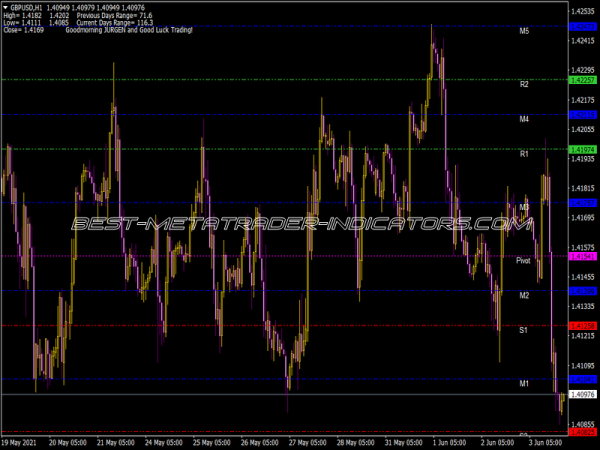This screenshot has height=450, width=600.
Task: Click the 1.42535 price axis value
Action: click(x=583, y=11)
